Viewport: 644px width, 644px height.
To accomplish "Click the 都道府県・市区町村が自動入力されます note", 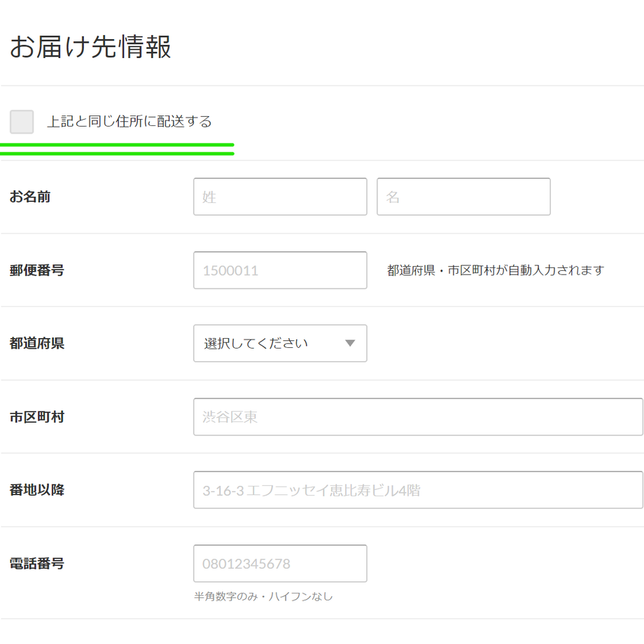I will click(x=496, y=270).
